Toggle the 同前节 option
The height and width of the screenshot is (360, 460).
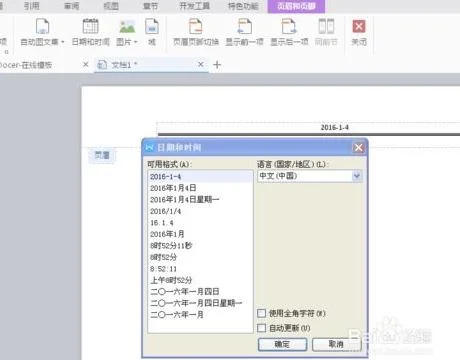click(x=326, y=32)
